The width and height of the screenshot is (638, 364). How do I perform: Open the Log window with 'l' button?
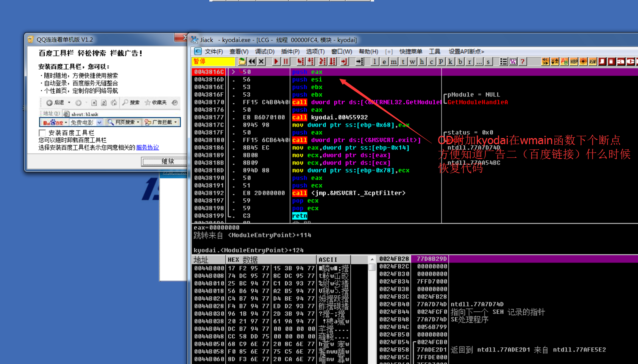coord(374,61)
